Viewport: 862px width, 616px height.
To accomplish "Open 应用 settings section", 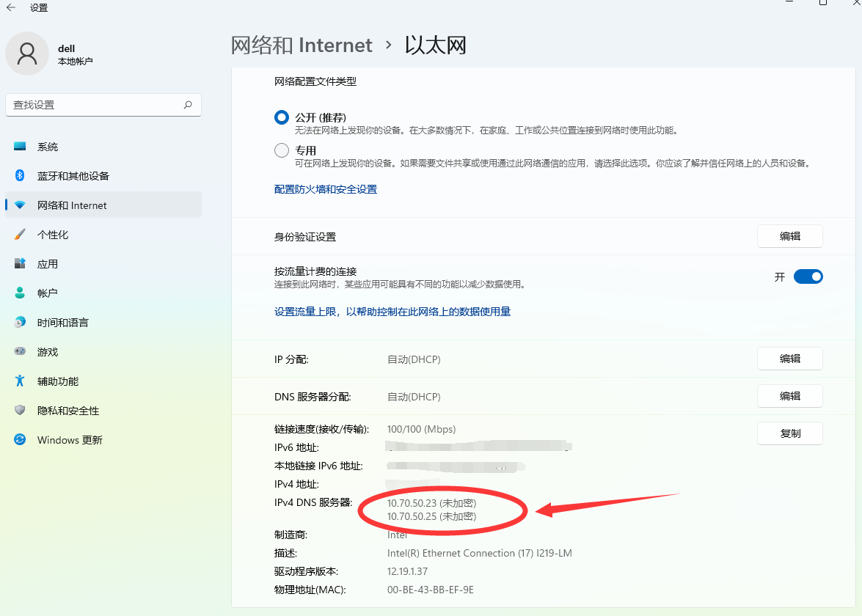I will (x=48, y=264).
